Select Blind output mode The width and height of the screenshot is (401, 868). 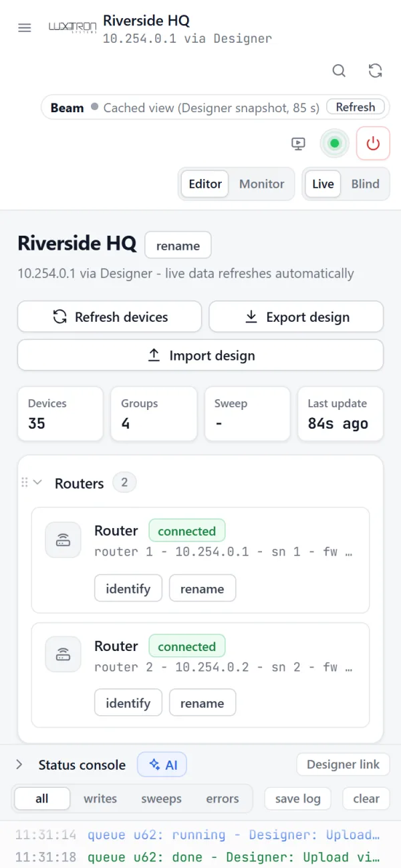[x=366, y=184]
